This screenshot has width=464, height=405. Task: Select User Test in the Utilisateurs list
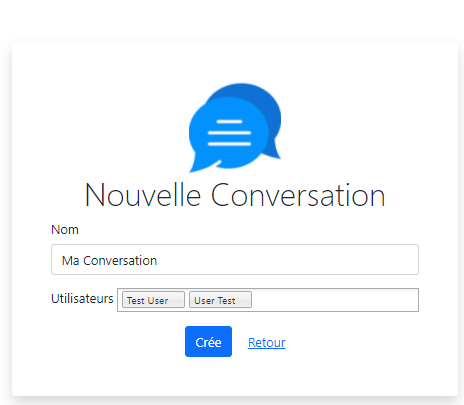220,300
